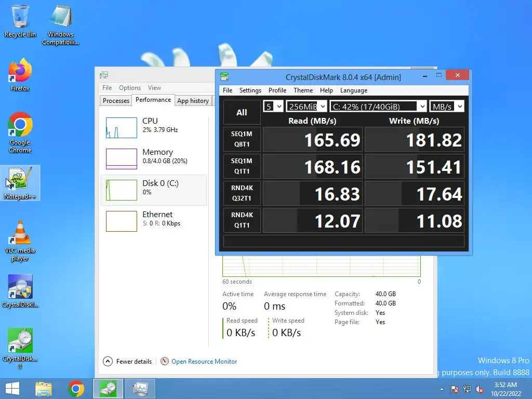Open drive selection dropdown C: 42%

click(378, 107)
